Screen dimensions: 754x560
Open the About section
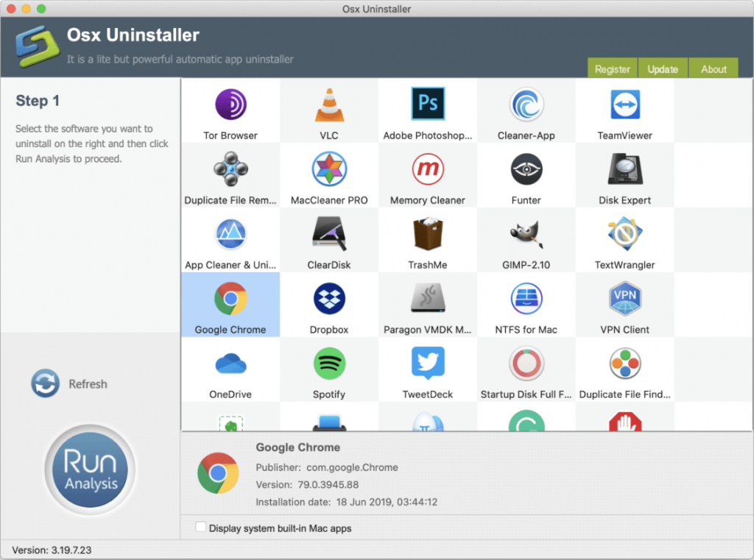[x=713, y=68]
